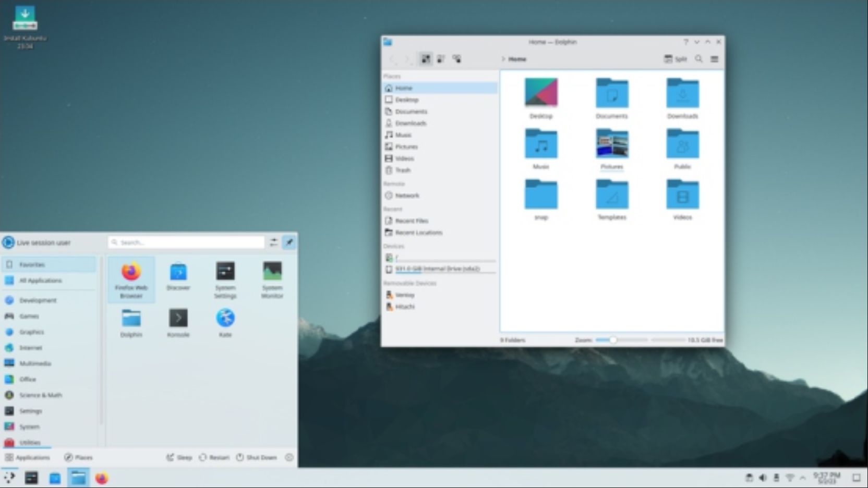Select the Internal Drive in Devices
868x488 pixels.
click(440, 269)
